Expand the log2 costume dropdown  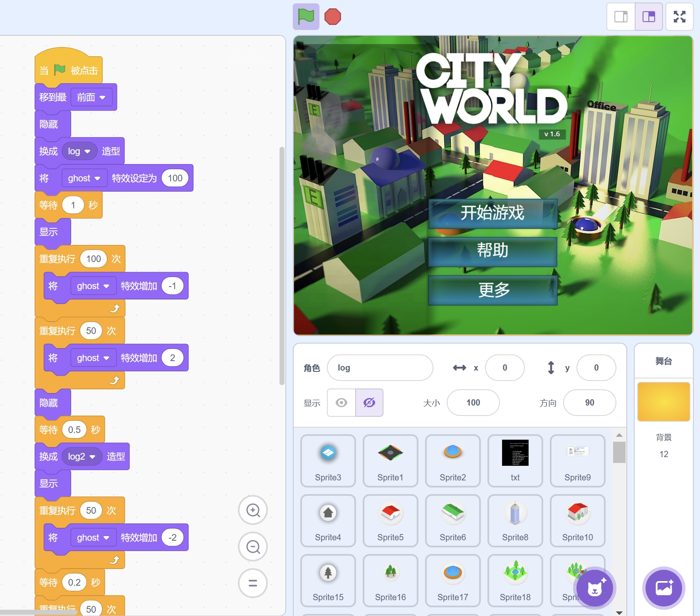click(x=82, y=457)
